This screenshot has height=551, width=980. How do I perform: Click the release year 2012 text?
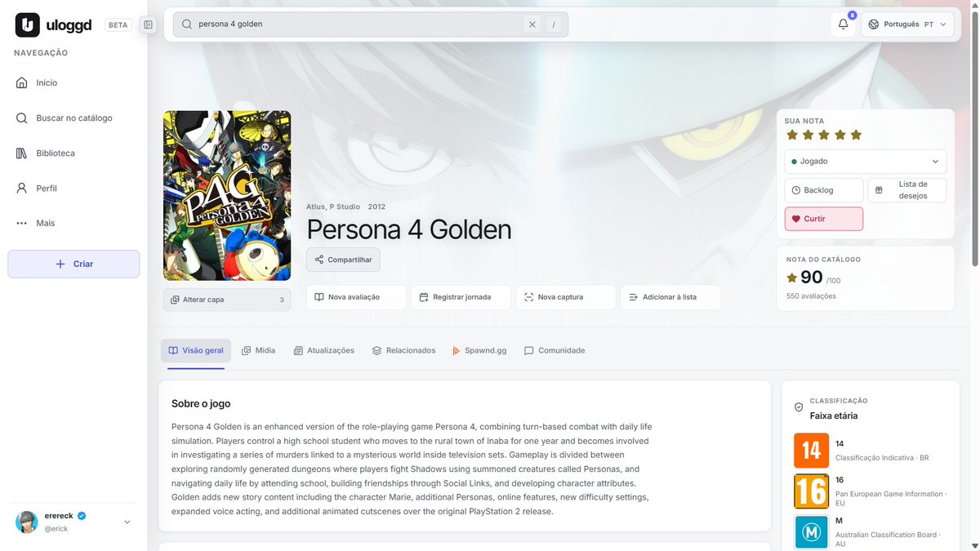point(376,207)
